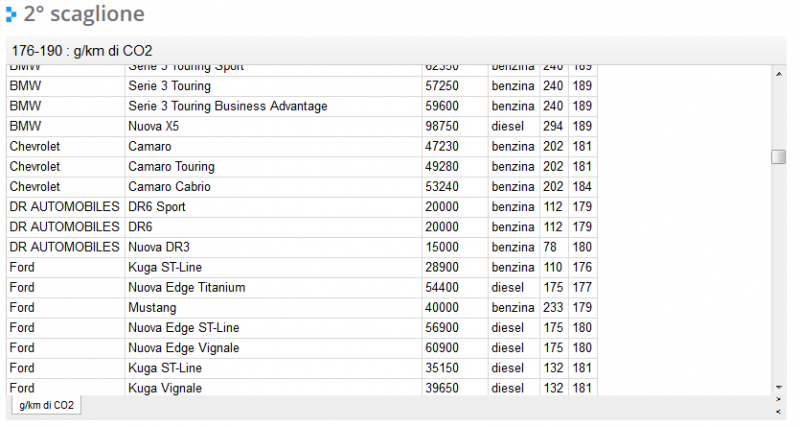Select the 'Nuova X5' model cell

[273, 126]
